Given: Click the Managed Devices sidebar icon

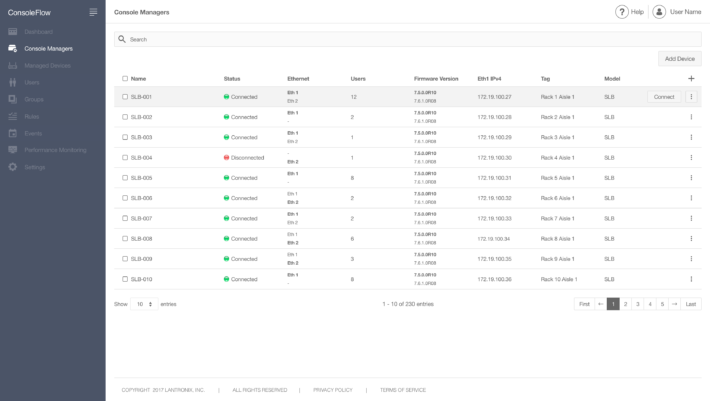Looking at the screenshot, I should coord(13,65).
